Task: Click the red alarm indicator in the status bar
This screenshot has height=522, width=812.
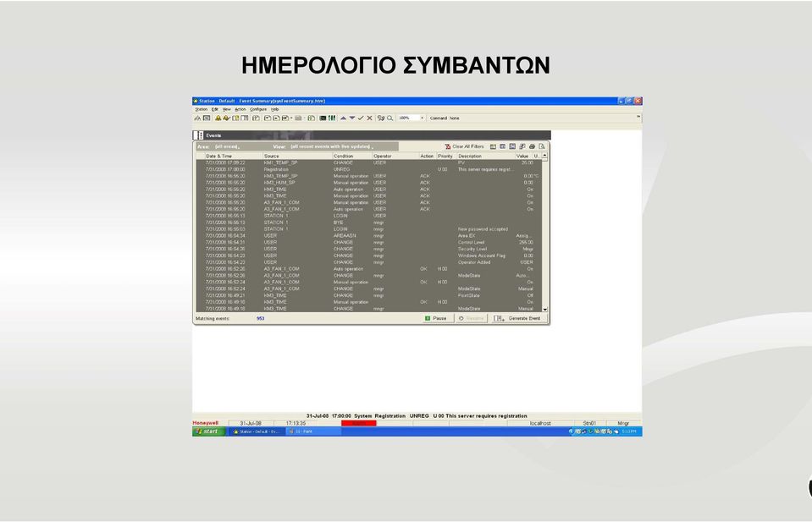Action: 358,423
